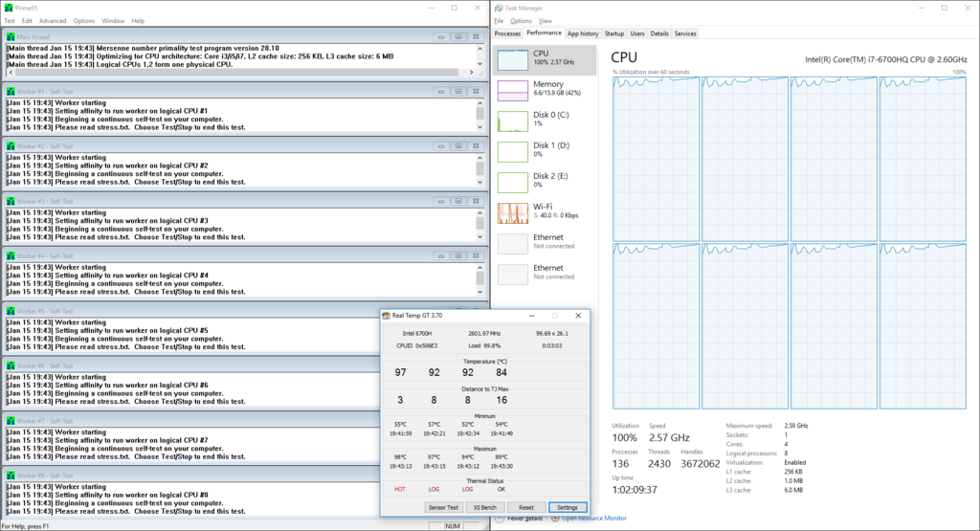Click the Real Temp GT title bar icon
The image size is (980, 531).
(x=387, y=316)
